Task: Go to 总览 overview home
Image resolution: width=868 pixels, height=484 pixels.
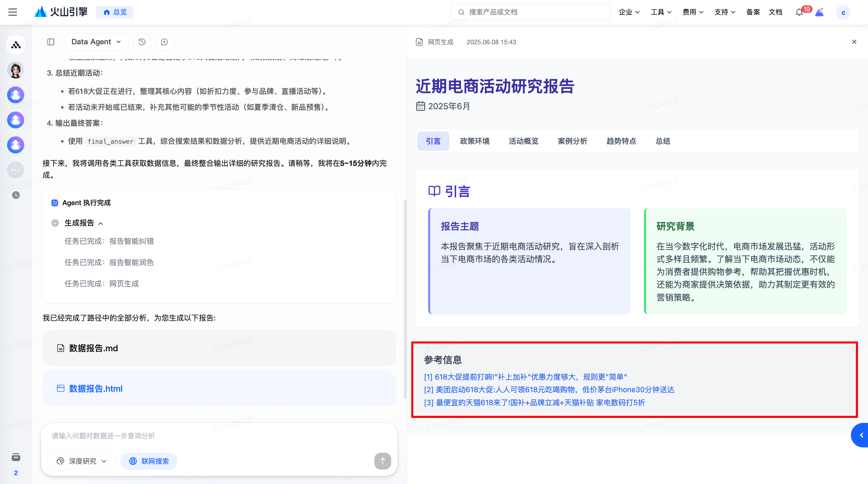Action: [115, 12]
